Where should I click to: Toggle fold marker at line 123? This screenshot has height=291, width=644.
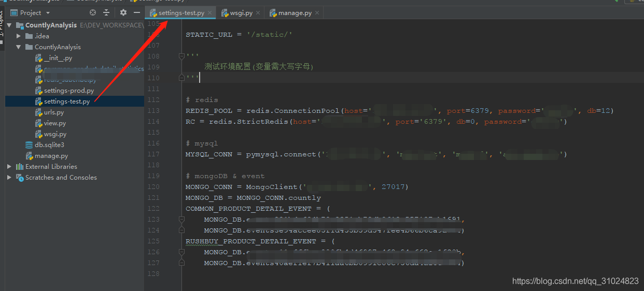tap(181, 220)
